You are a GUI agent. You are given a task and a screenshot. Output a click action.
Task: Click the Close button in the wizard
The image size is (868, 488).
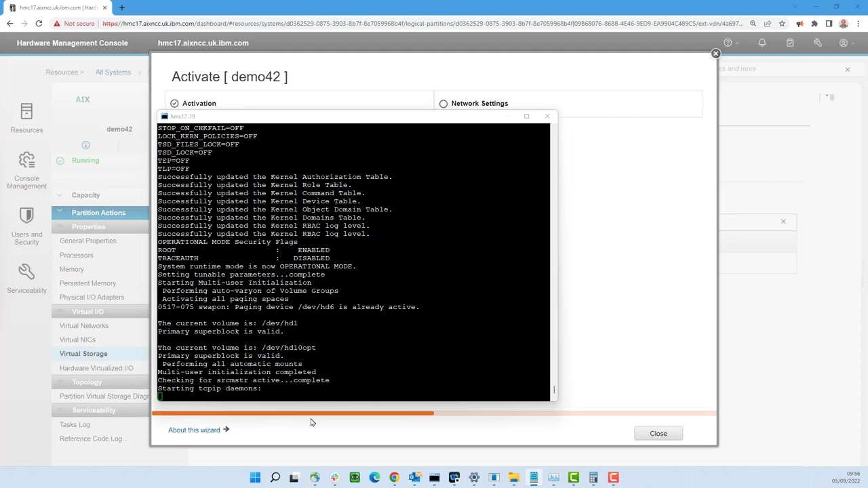pos(658,434)
